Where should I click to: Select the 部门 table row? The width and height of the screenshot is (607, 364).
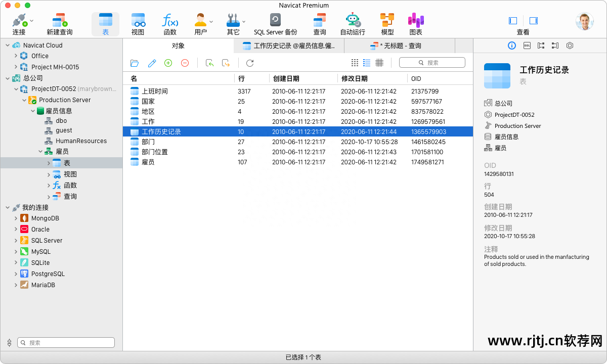298,142
